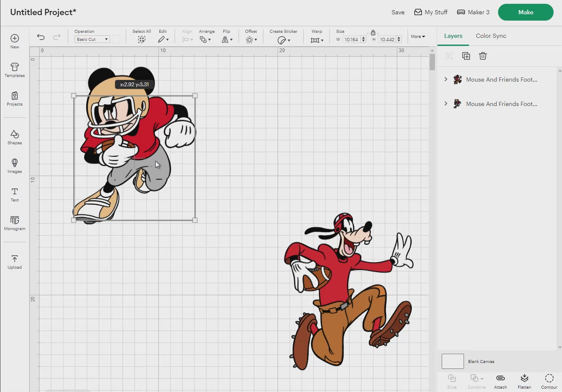Delete the selected layer
The image size is (562, 392).
pyautogui.click(x=483, y=56)
